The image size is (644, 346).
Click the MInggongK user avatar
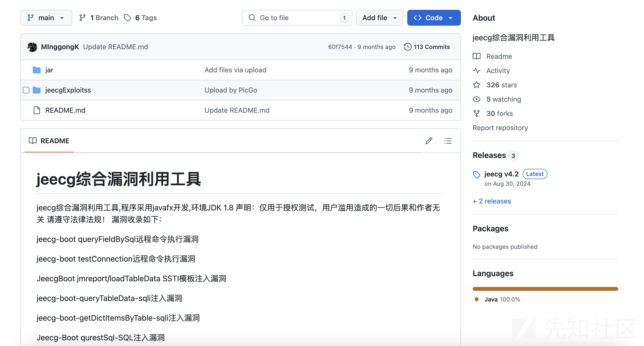pyautogui.click(x=32, y=47)
